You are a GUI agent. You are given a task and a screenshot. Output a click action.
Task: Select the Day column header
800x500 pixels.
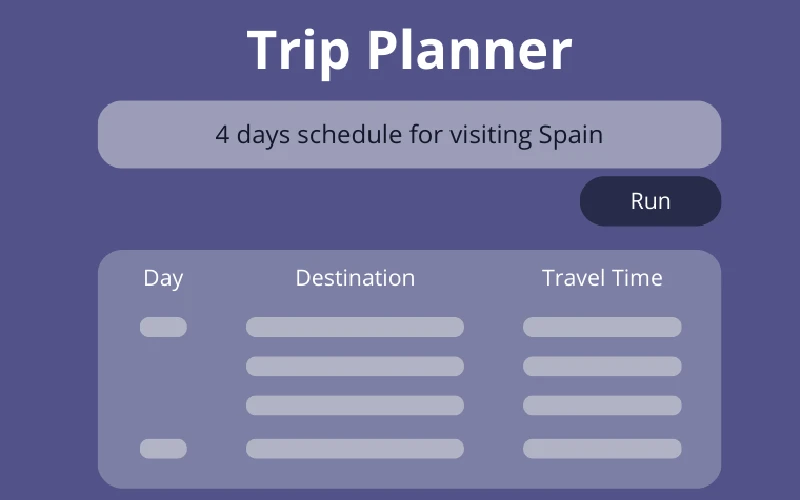tap(163, 278)
